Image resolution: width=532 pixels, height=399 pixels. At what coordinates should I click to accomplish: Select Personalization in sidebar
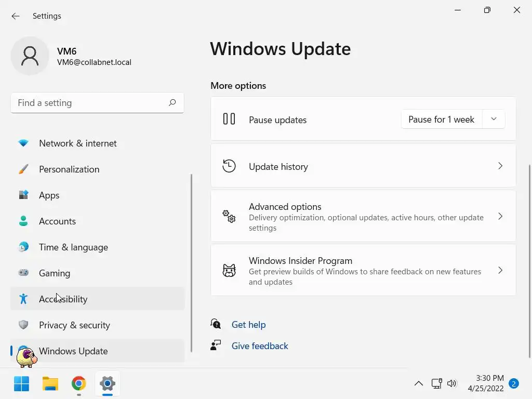[x=97, y=169]
